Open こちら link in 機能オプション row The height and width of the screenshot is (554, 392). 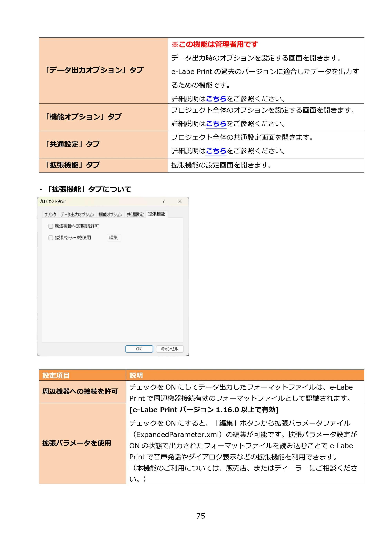click(216, 124)
